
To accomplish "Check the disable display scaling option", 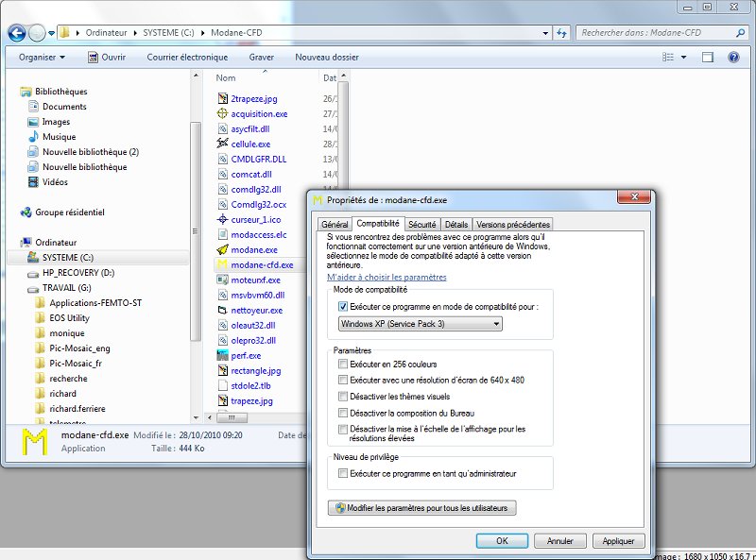I will pyautogui.click(x=343, y=429).
